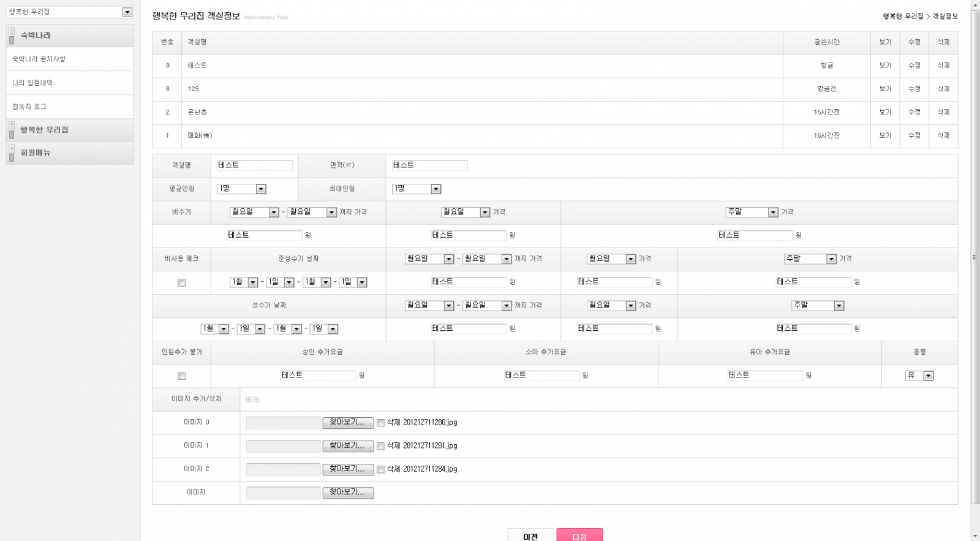Check 삭제 box for 201212711280.jpg
The width and height of the screenshot is (980, 541).
click(x=380, y=423)
